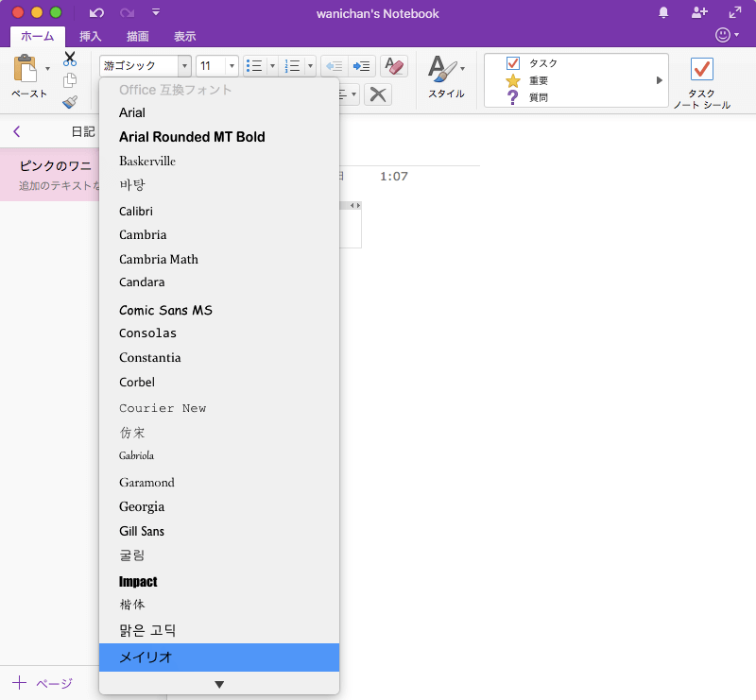The width and height of the screenshot is (756, 700).
Task: Expand the bulleted list dropdown arrow
Action: coord(272,66)
